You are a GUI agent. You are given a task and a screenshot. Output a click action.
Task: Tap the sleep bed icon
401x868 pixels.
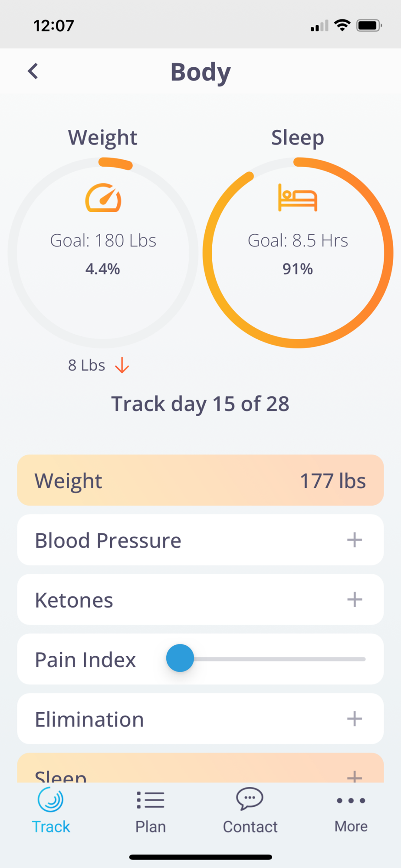pyautogui.click(x=298, y=198)
